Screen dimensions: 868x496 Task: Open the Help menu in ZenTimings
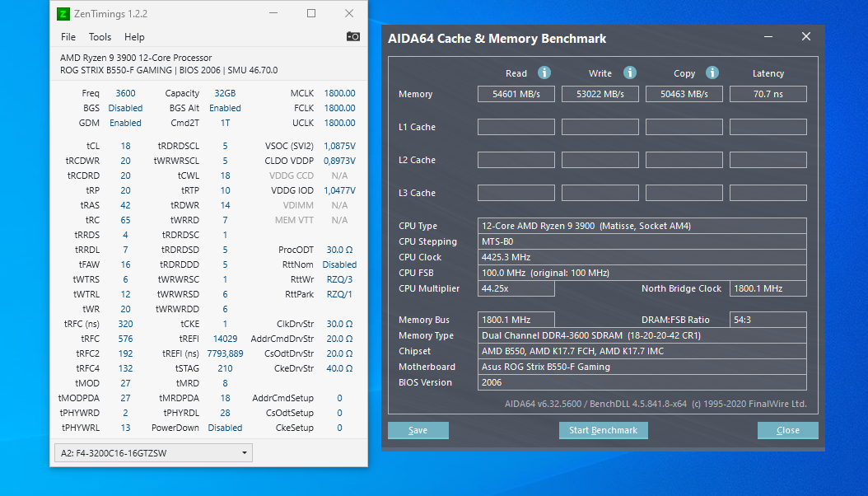click(x=134, y=37)
